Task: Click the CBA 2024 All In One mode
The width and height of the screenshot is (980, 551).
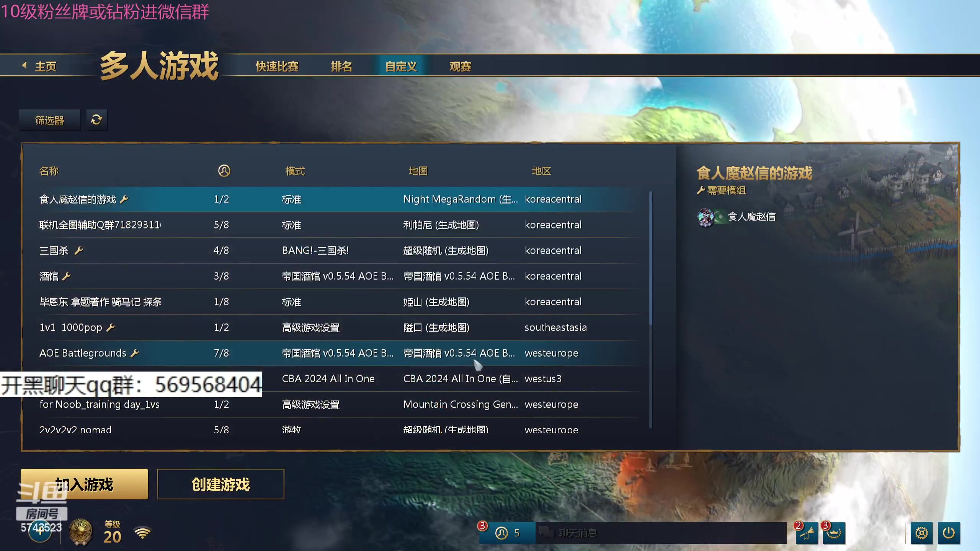Action: pyautogui.click(x=328, y=379)
